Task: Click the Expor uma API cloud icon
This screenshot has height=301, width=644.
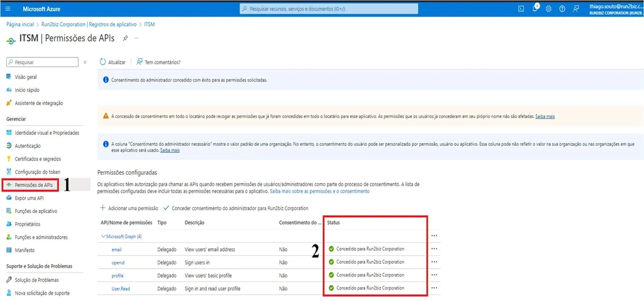Action: (x=9, y=198)
